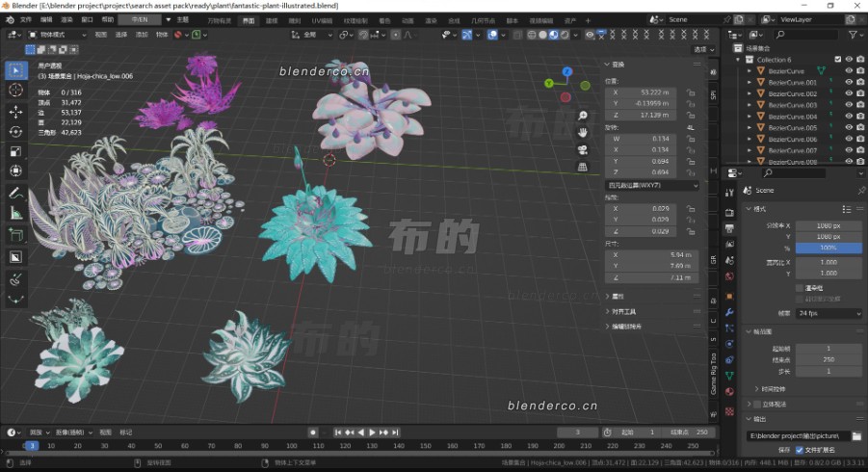Open Object Data tab (green triangle)
The image size is (868, 472).
click(729, 376)
